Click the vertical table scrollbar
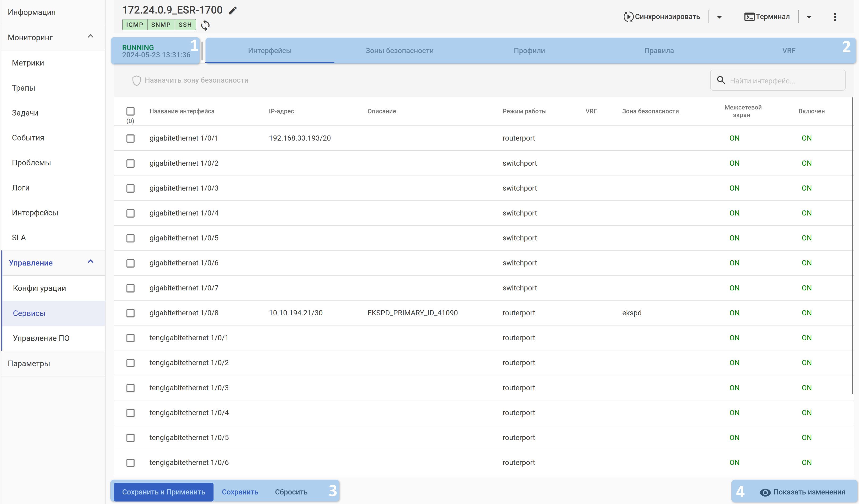The image size is (859, 504). coord(853,245)
